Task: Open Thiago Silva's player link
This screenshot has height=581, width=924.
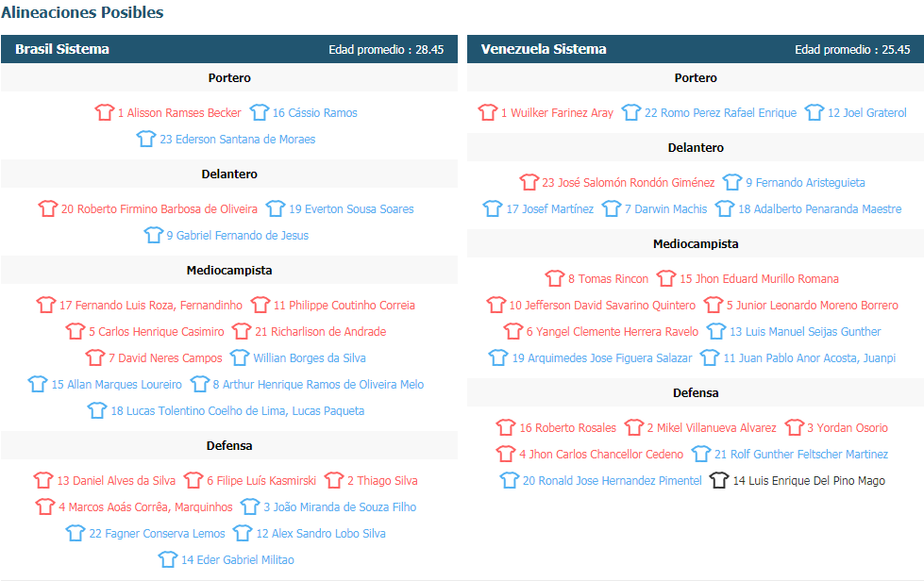Action: coord(385,480)
